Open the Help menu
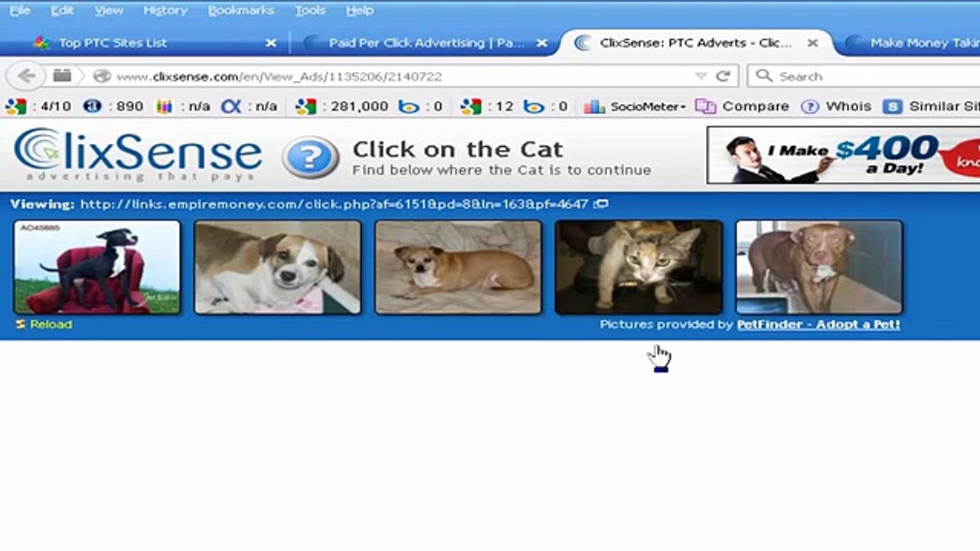Image resolution: width=980 pixels, height=551 pixels. coord(360,11)
